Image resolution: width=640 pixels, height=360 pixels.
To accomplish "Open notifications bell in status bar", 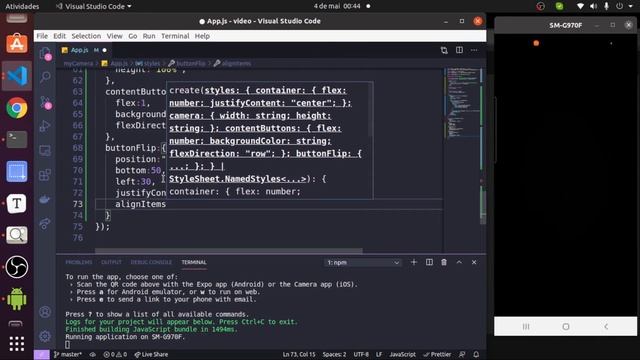I will tap(476, 354).
